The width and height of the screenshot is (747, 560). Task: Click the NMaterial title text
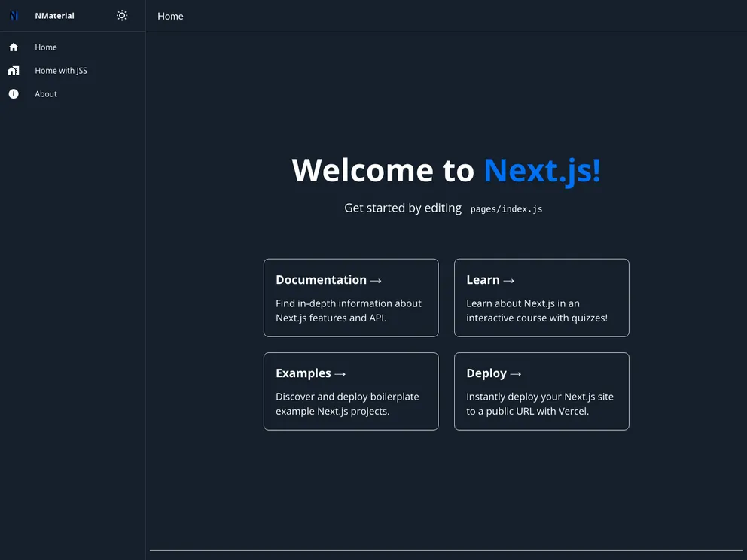tap(54, 16)
